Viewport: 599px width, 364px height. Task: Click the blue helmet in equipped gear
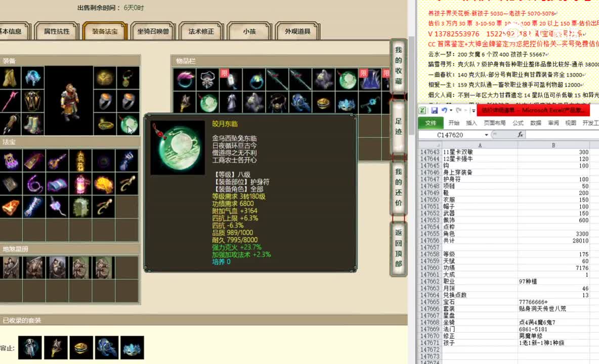point(33,78)
